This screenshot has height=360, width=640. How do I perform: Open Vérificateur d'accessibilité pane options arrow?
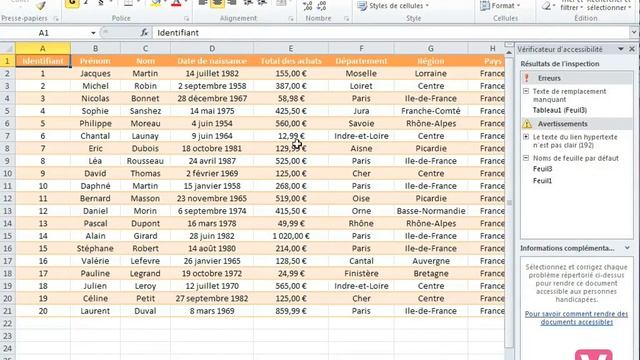point(621,49)
